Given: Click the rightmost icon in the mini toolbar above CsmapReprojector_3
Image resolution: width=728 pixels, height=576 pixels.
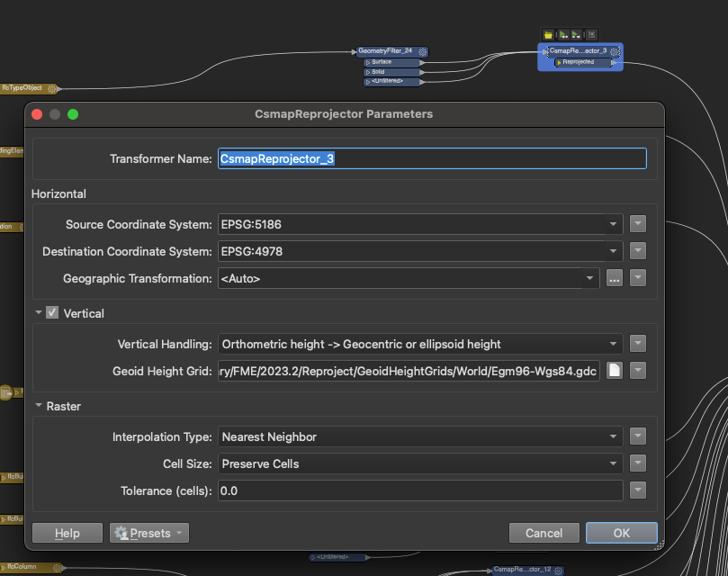Looking at the screenshot, I should (x=591, y=35).
